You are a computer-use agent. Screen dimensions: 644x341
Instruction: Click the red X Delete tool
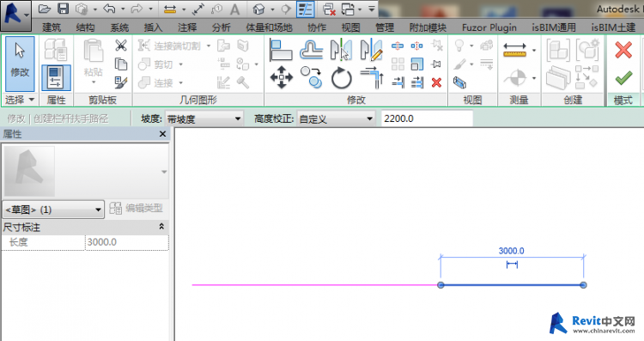click(x=436, y=82)
